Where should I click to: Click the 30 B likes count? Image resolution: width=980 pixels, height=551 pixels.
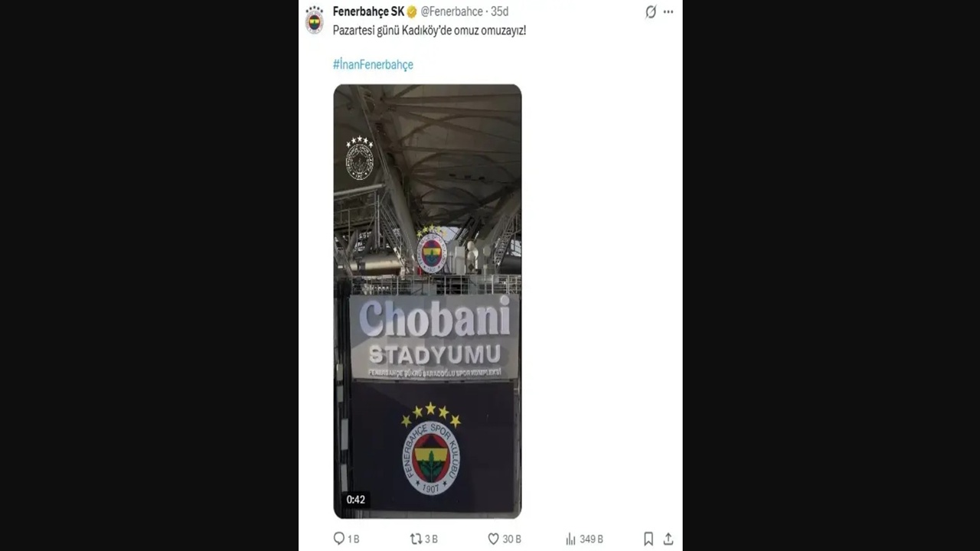[x=512, y=540]
